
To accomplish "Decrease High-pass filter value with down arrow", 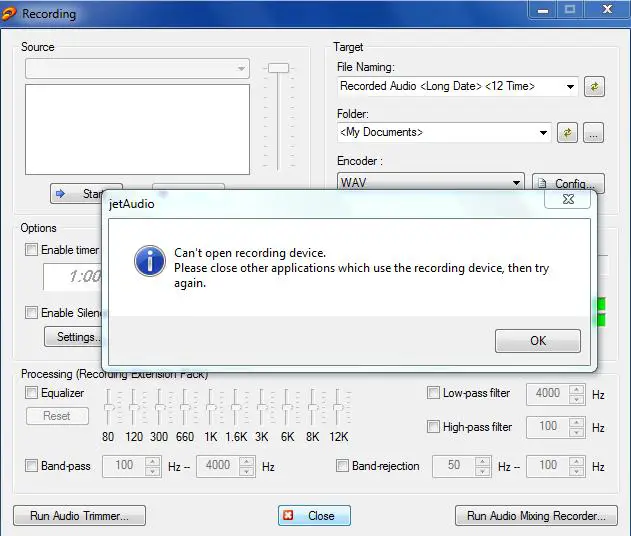I will click(x=576, y=433).
